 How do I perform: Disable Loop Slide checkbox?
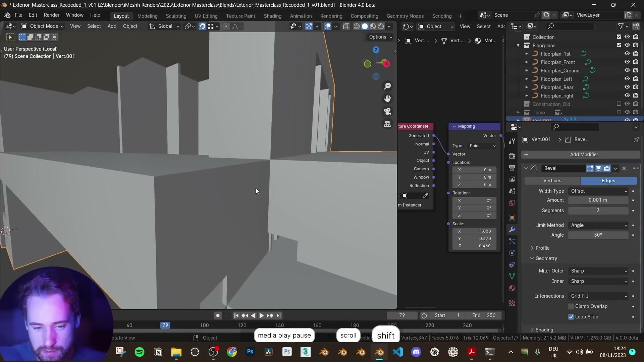tap(571, 317)
